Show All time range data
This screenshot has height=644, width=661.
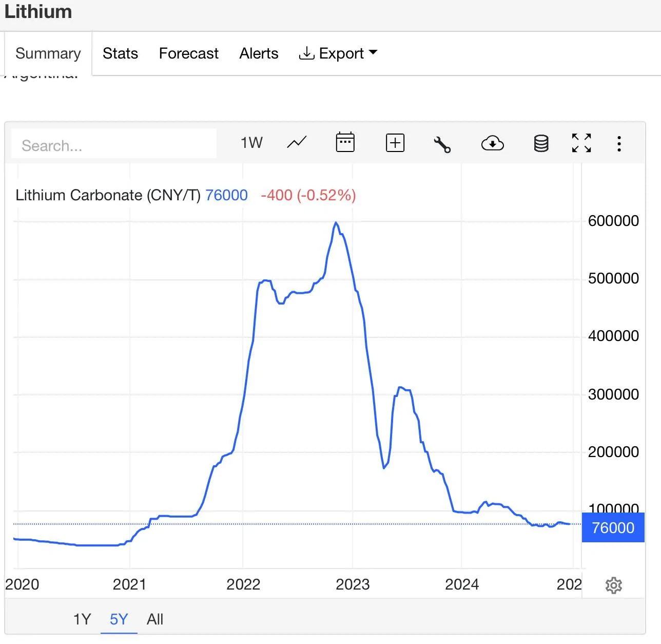(155, 619)
